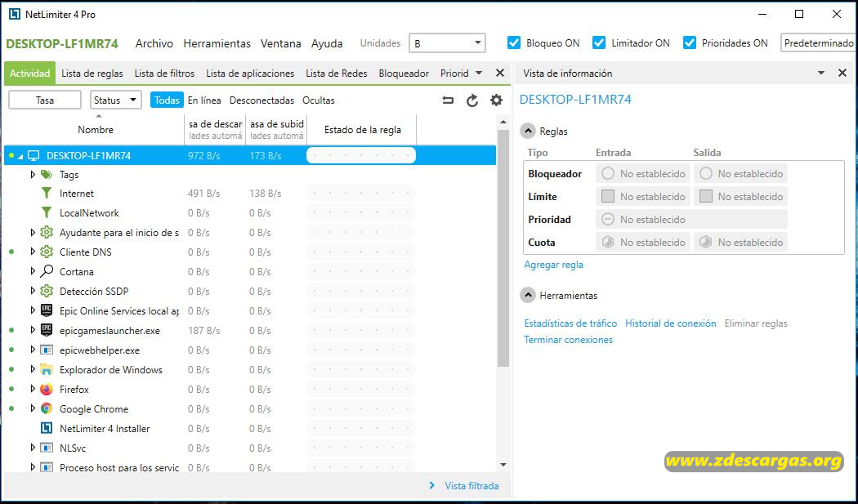Open the Status dropdown
858x504 pixels.
pos(115,100)
